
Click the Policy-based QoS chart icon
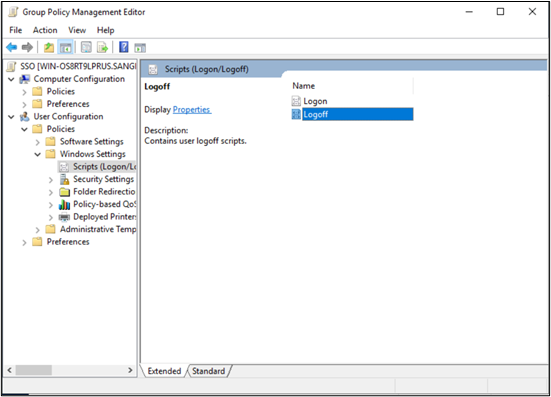click(x=64, y=204)
